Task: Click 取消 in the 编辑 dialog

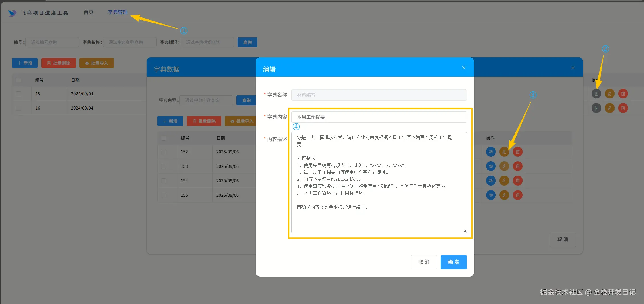Action: [x=424, y=262]
